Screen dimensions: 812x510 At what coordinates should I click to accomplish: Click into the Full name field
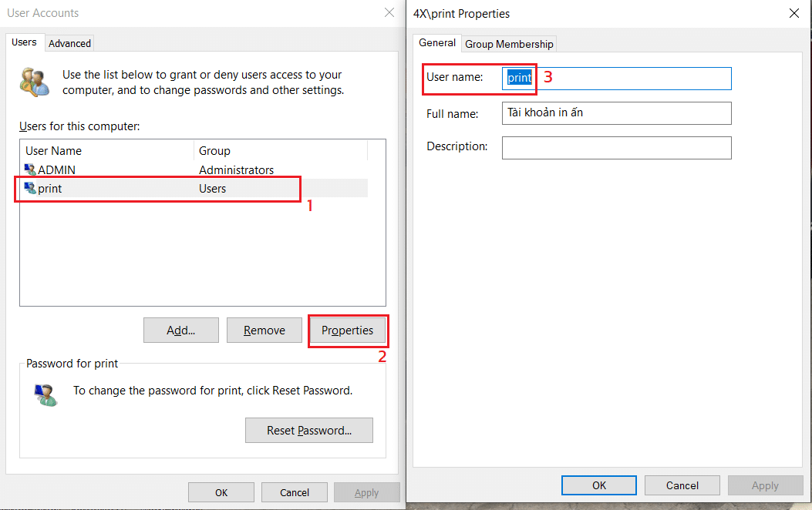(616, 113)
